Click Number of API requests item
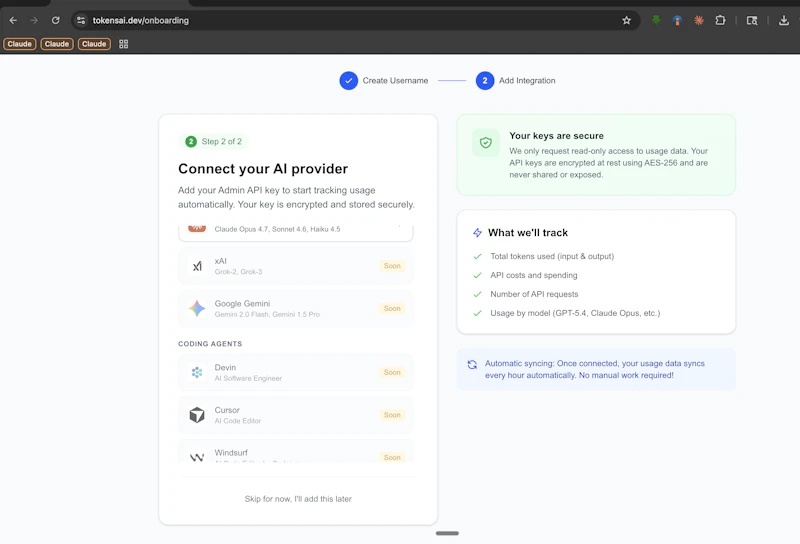 [534, 294]
